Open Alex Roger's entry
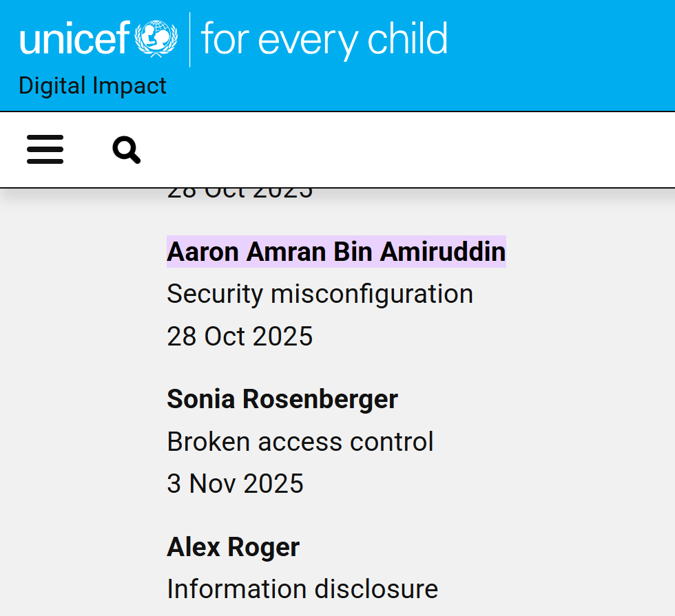The height and width of the screenshot is (616, 675). point(233,546)
